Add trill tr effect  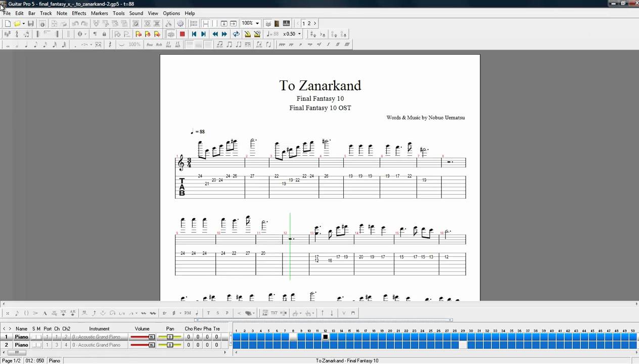[x=165, y=313]
